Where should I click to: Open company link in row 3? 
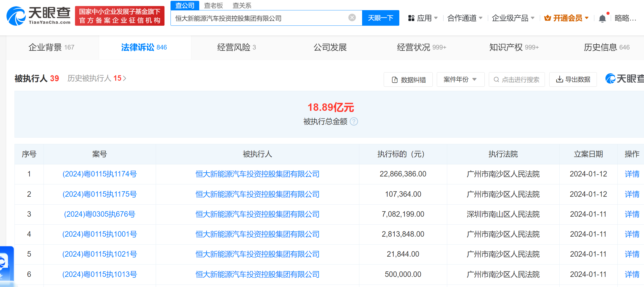[x=258, y=214]
